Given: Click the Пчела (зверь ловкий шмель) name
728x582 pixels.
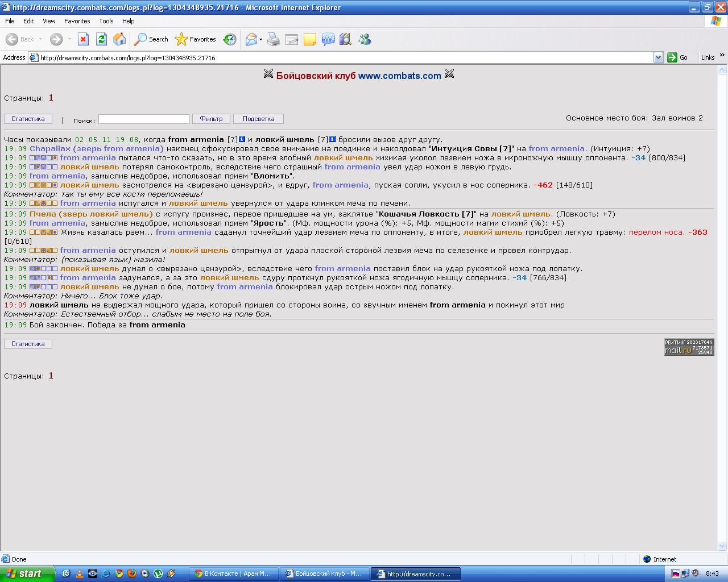Looking at the screenshot, I should [x=91, y=214].
